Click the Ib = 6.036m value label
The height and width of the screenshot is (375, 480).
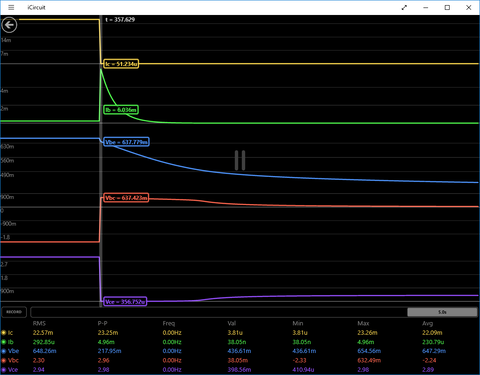click(121, 110)
